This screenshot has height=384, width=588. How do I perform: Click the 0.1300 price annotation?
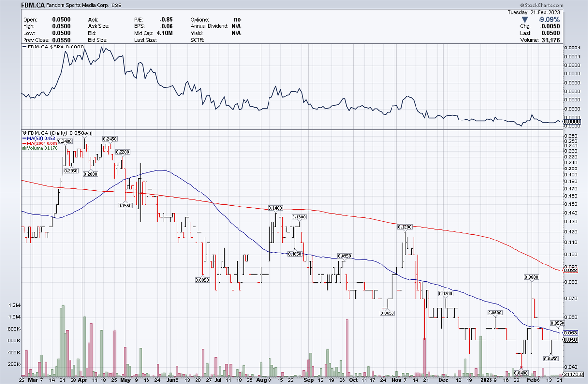299,217
